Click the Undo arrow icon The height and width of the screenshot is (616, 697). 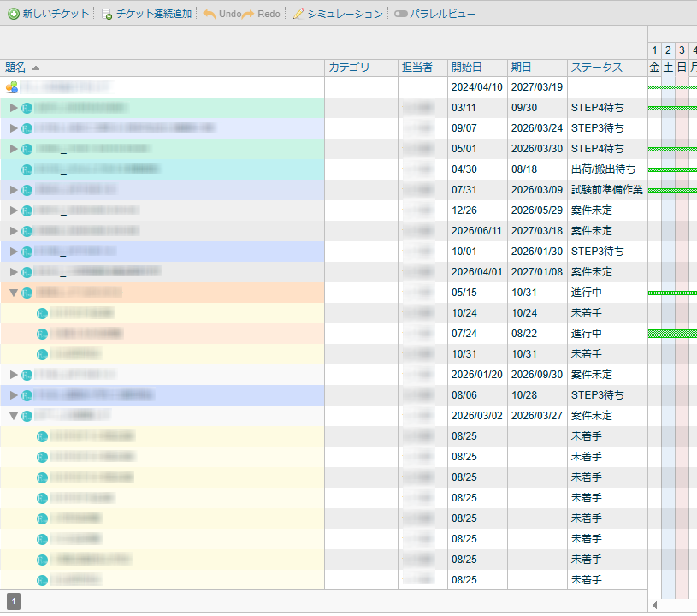pos(210,15)
